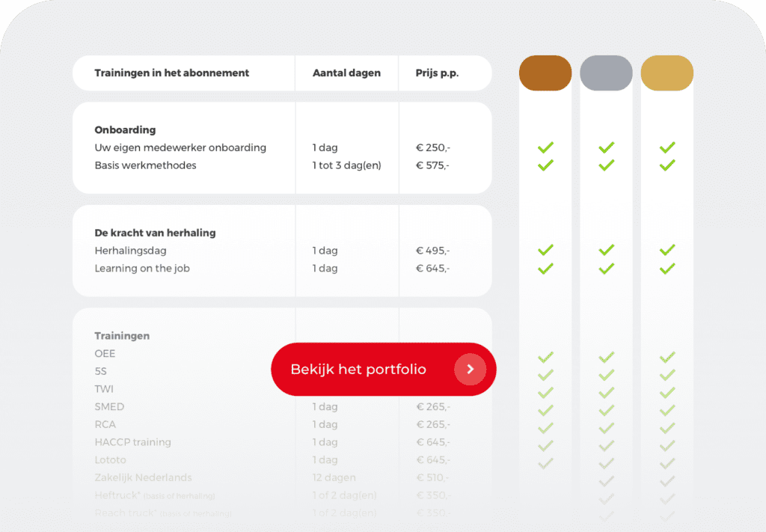The image size is (766, 532).
Task: Click the Aantal dagen column header
Action: click(346, 73)
